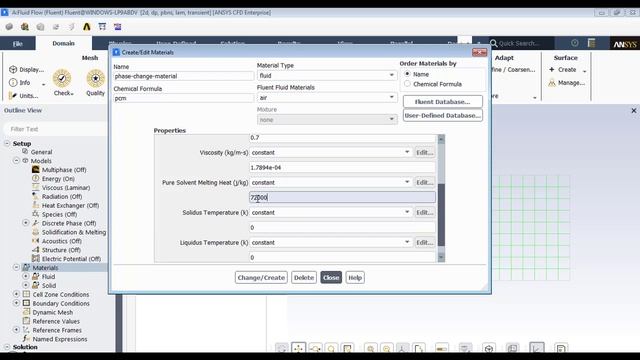Expand the Fluid materials node
Image resolution: width=640 pixels, height=360 pixels.
(25, 276)
